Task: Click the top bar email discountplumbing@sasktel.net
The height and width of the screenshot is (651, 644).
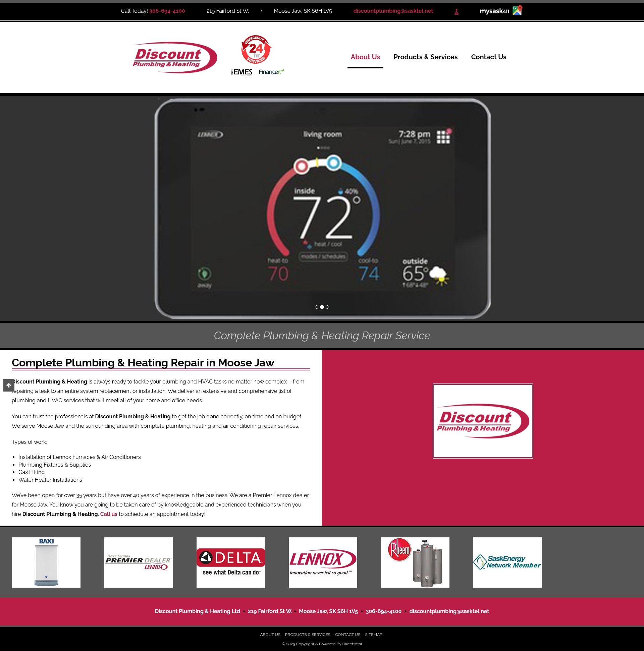Action: point(393,11)
